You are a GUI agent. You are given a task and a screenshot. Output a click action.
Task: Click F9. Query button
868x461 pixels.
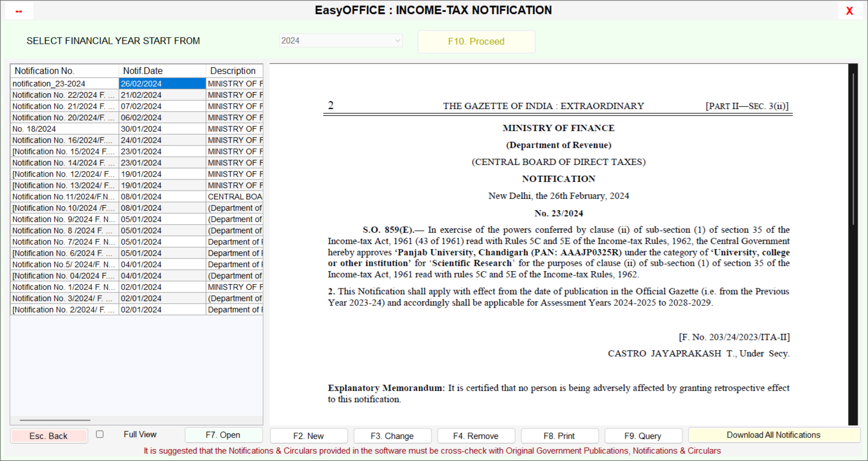click(643, 436)
